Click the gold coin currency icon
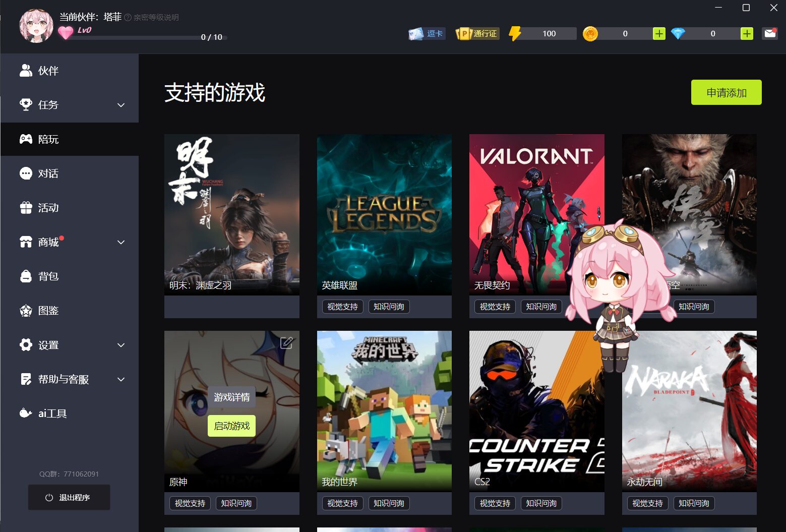This screenshot has width=786, height=532. pos(590,34)
